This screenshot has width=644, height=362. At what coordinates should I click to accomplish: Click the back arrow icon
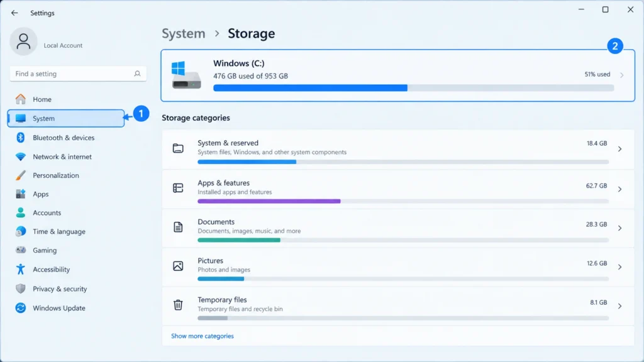pos(14,13)
